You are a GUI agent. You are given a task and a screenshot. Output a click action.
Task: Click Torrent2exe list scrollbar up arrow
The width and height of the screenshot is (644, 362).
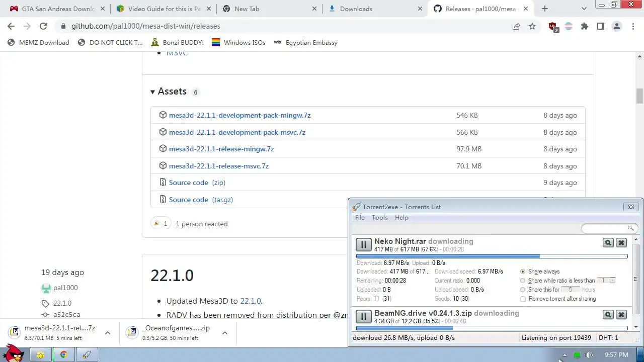[636, 239]
